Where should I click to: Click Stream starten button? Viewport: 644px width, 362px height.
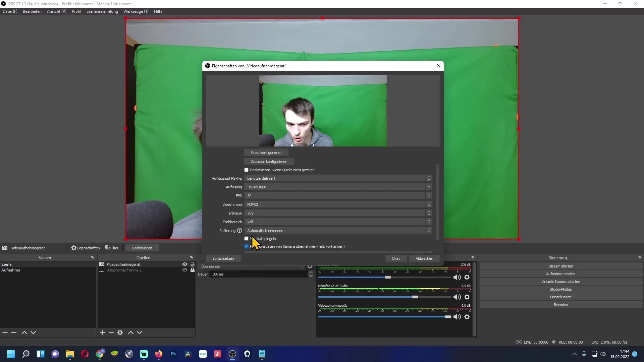tap(561, 266)
